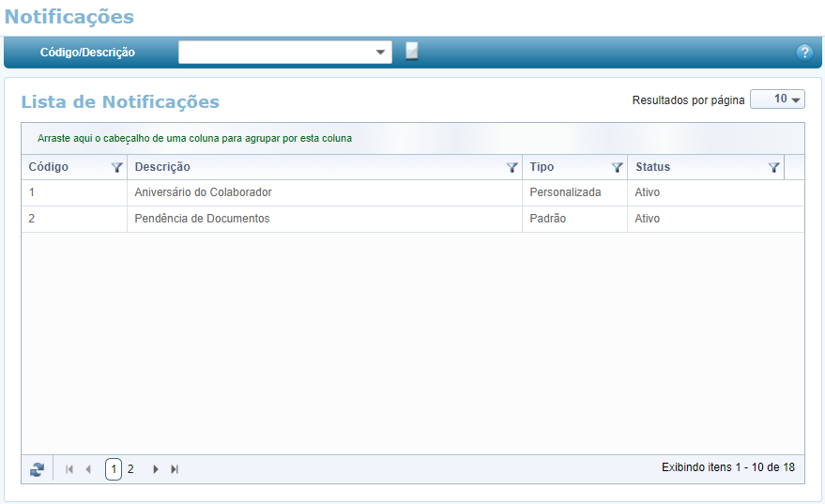Jump to the last page
The height and width of the screenshot is (504, 825).
[175, 469]
